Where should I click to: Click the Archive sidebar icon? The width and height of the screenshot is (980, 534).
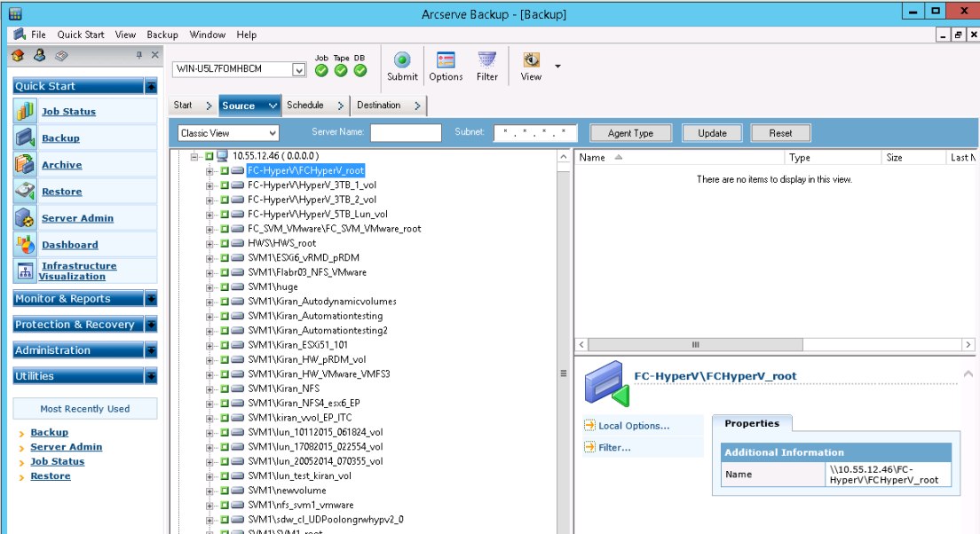coord(25,164)
